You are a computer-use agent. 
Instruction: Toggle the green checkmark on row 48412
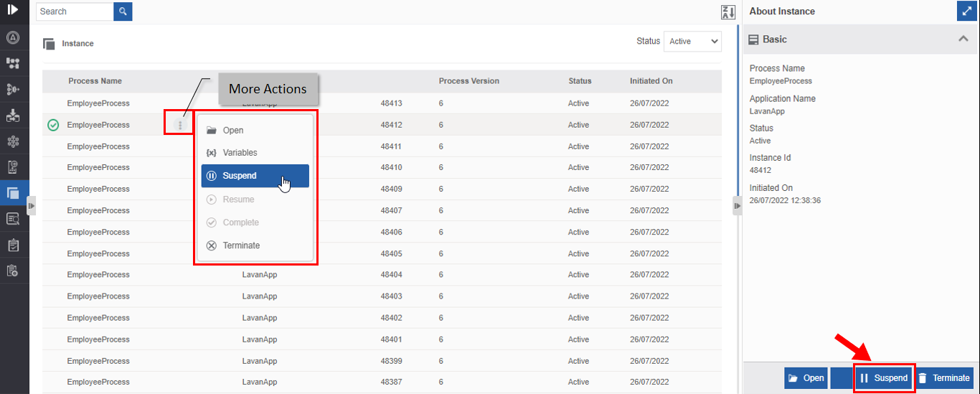point(53,126)
